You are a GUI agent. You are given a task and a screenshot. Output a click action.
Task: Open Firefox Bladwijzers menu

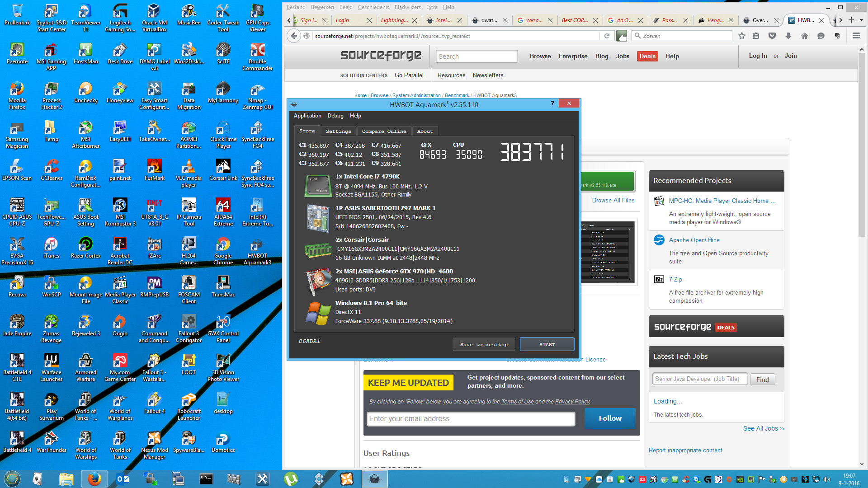[x=407, y=7]
